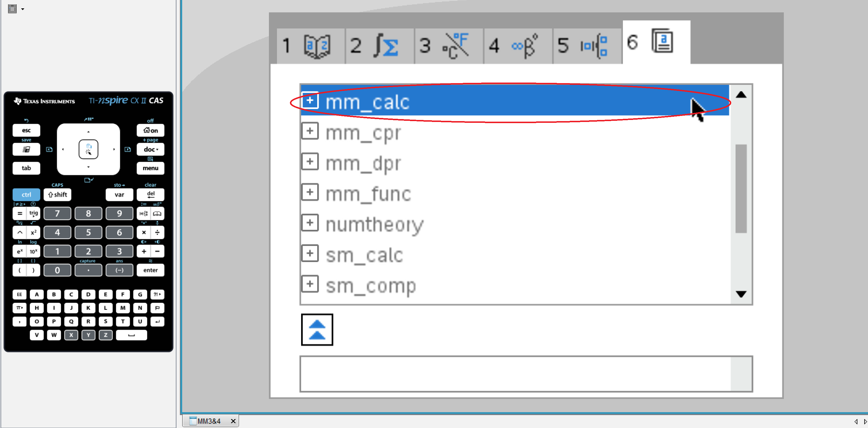Screen dimensions: 868x428
Task: Click the e to the x key
Action: [x=20, y=251]
